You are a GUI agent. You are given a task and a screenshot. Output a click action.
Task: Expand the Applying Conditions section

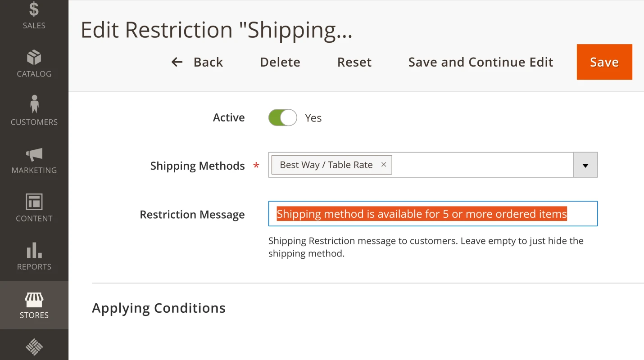pyautogui.click(x=159, y=308)
